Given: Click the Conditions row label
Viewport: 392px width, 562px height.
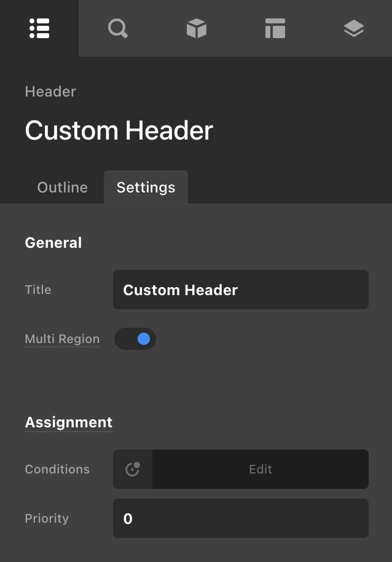Looking at the screenshot, I should click(x=57, y=469).
